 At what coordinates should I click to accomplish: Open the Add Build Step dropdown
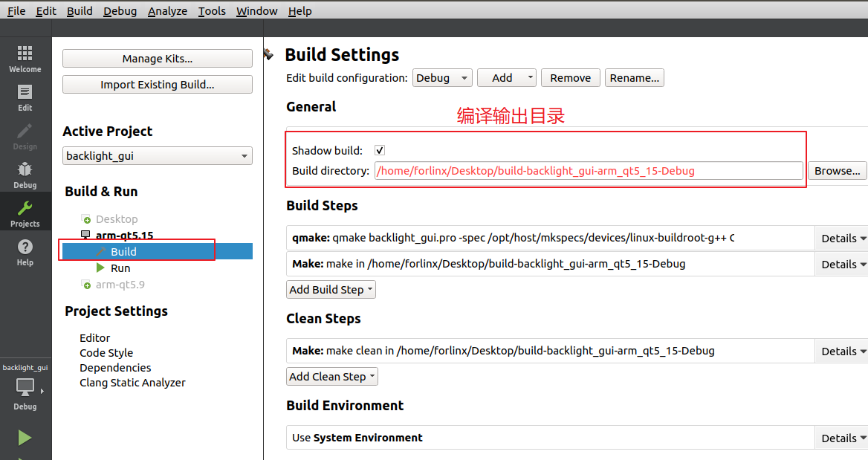coord(331,290)
